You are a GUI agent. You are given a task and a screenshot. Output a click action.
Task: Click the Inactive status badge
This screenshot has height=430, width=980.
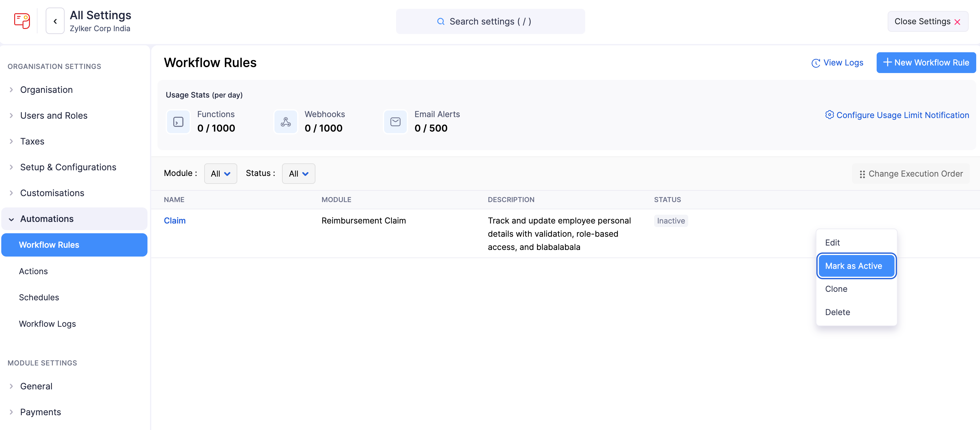671,221
